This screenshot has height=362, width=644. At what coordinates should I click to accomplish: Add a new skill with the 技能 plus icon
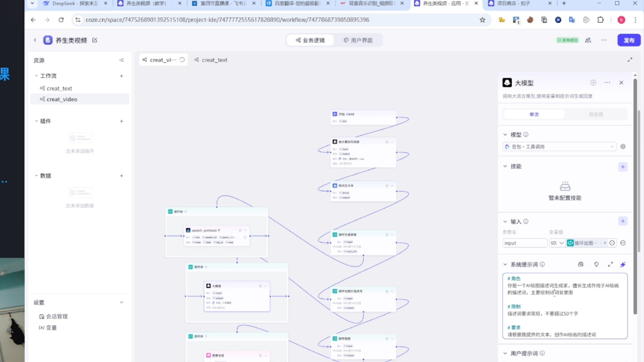tap(623, 167)
